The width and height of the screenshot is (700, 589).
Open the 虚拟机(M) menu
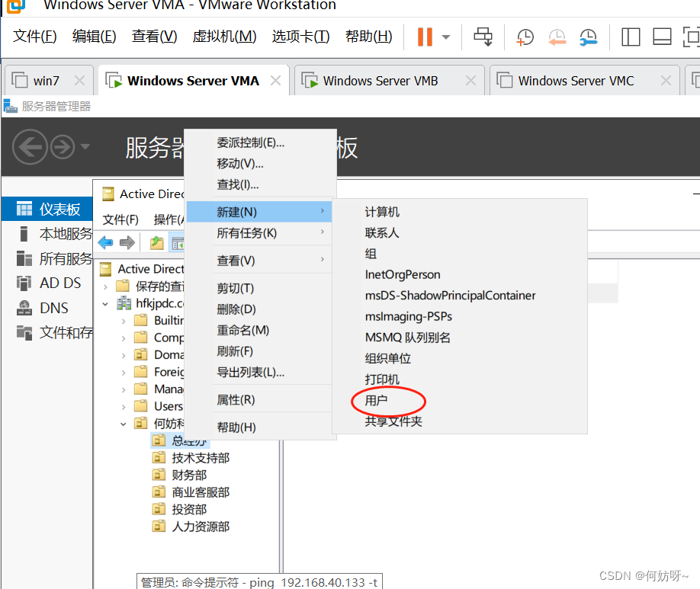pyautogui.click(x=224, y=37)
